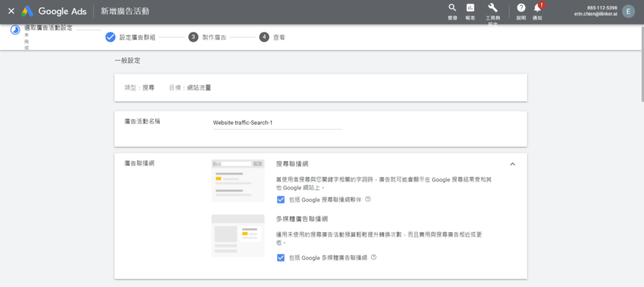Click the 搜尋聯播網 heading
This screenshot has width=644, height=287.
(291, 164)
